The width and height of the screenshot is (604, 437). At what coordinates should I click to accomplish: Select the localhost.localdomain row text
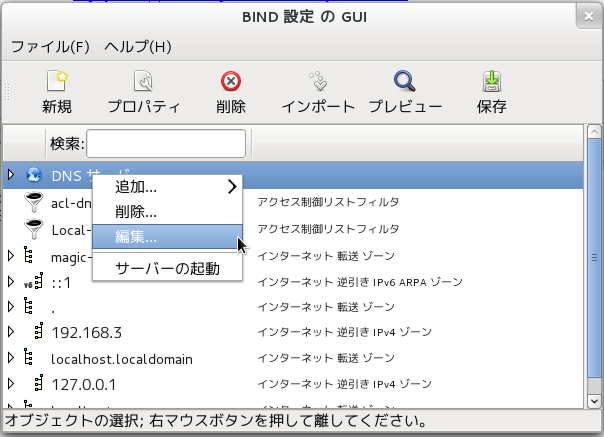click(x=122, y=359)
